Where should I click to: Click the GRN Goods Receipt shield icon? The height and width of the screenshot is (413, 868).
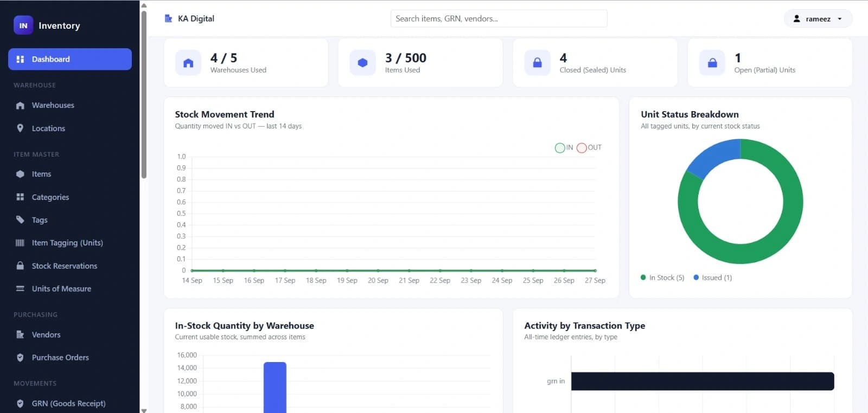(x=20, y=404)
